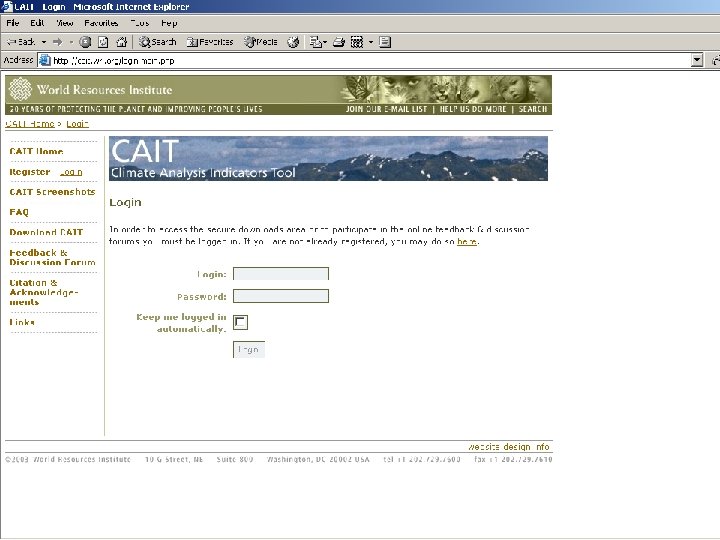
Task: Click the Login breadcrumb link
Action: click(x=77, y=124)
